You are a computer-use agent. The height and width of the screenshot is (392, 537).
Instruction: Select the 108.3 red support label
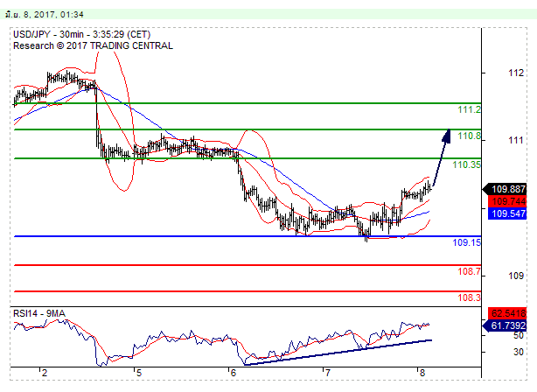pos(469,297)
